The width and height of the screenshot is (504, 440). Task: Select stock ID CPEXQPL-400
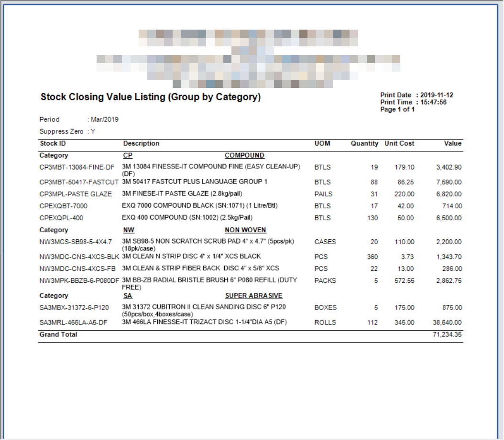tap(61, 218)
